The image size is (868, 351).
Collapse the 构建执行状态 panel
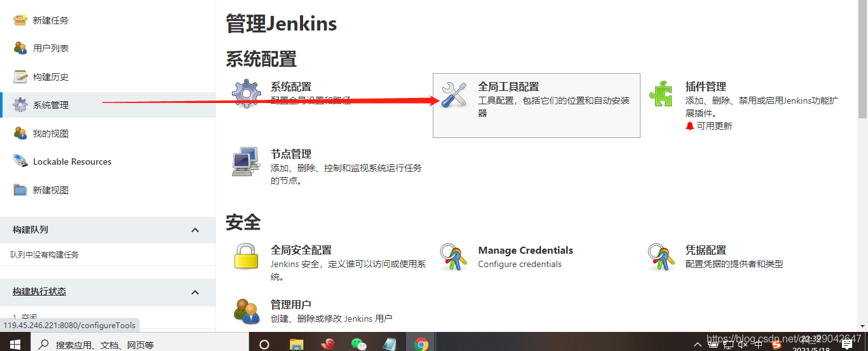(x=195, y=292)
